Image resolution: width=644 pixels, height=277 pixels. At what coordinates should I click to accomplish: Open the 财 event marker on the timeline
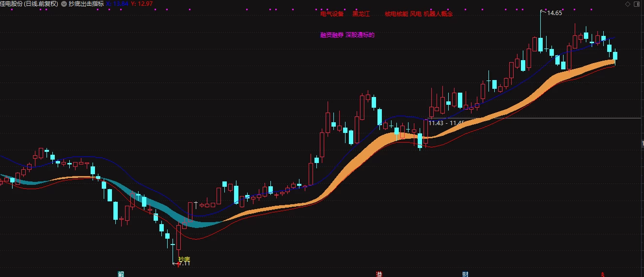(x=465, y=274)
